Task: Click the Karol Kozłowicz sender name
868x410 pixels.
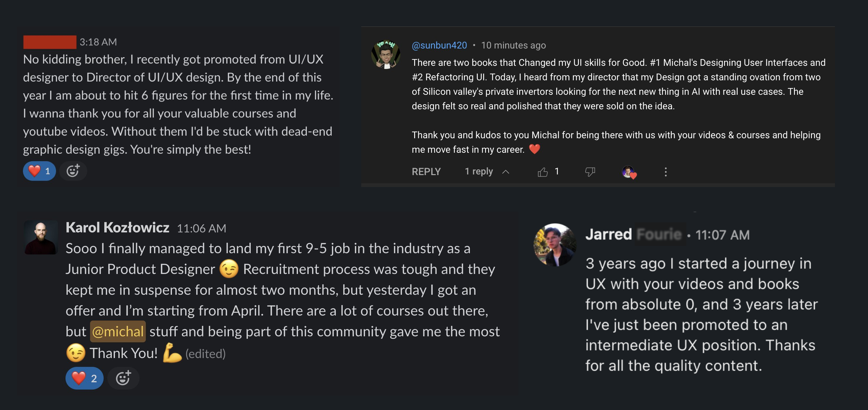Action: 117,228
